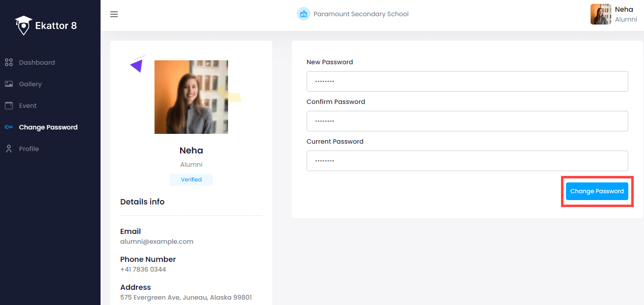Click the Ekattor 8 graduation cap logo
The width and height of the screenshot is (644, 305).
[x=23, y=25]
